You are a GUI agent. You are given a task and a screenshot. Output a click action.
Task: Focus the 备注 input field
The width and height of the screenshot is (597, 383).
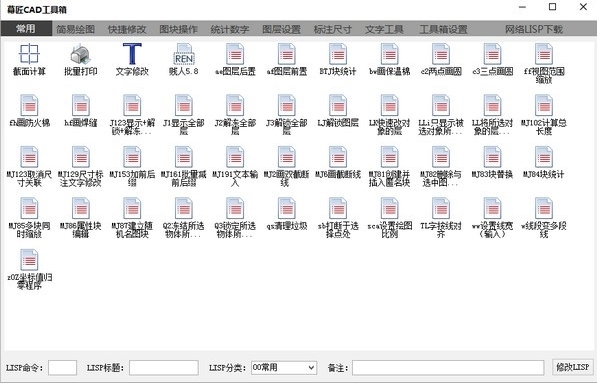click(x=448, y=368)
